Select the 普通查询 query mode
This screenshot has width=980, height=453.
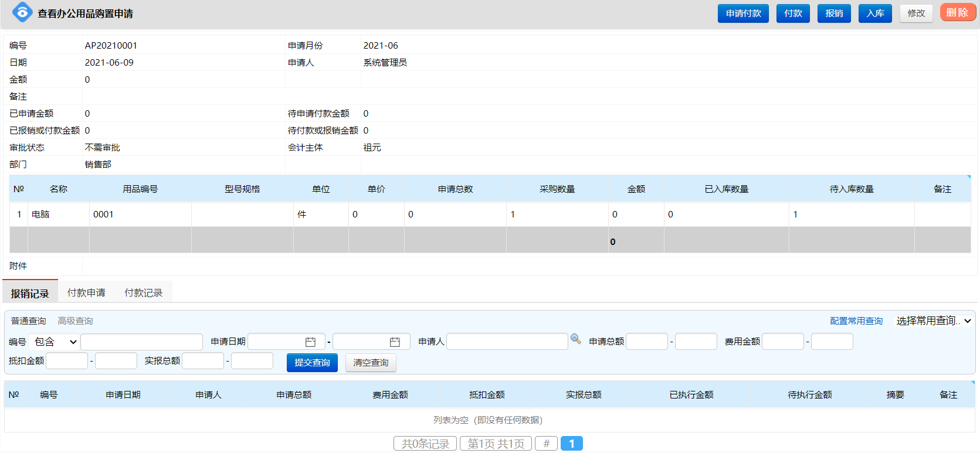[28, 321]
